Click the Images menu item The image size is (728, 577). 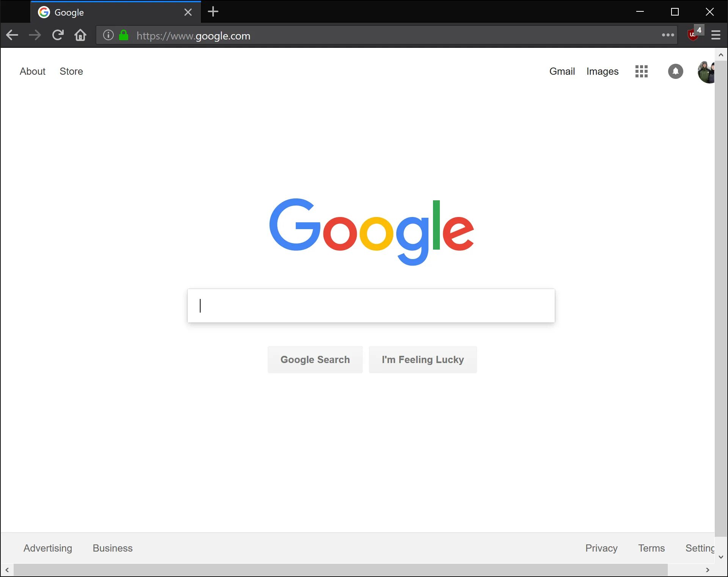click(602, 71)
